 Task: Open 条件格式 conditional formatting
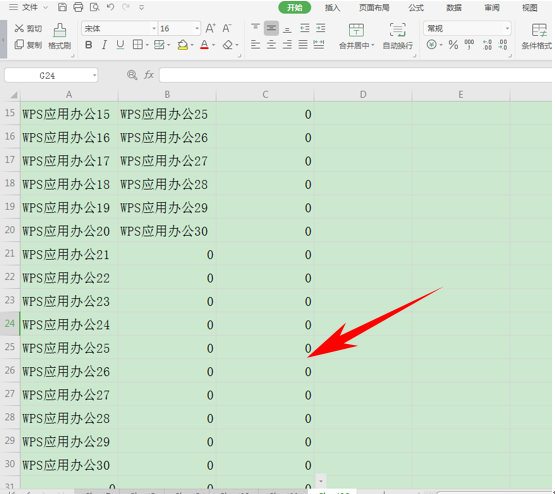tap(538, 36)
